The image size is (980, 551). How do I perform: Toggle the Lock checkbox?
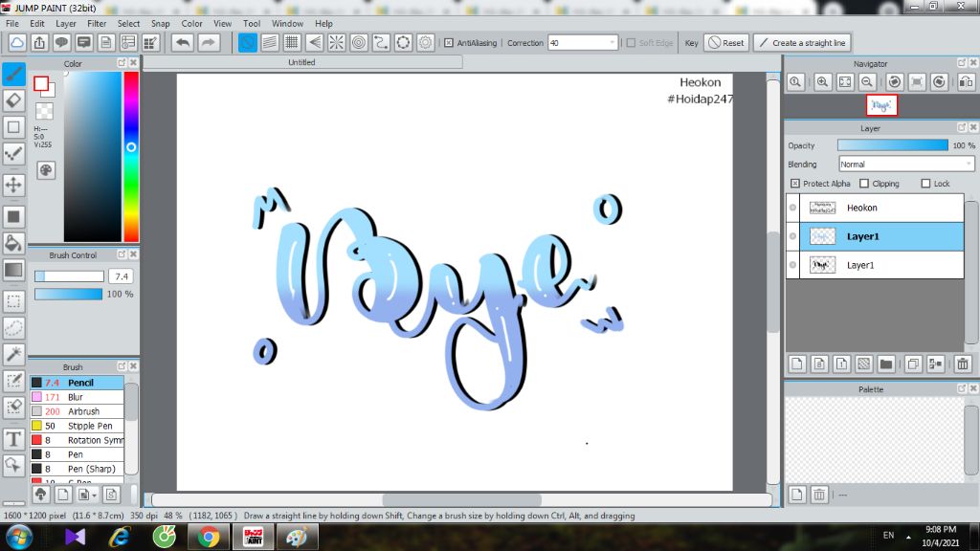[x=925, y=184]
